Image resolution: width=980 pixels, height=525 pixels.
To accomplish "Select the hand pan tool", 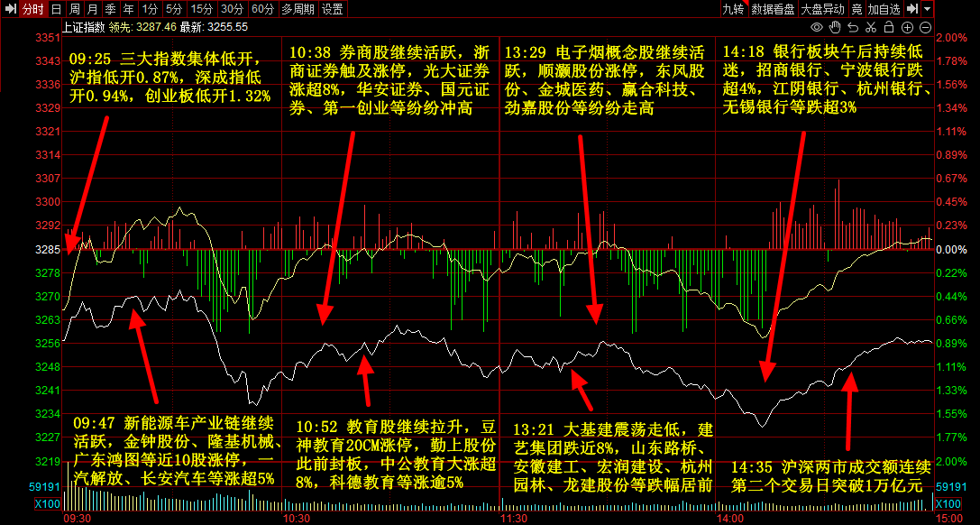I will (x=835, y=27).
